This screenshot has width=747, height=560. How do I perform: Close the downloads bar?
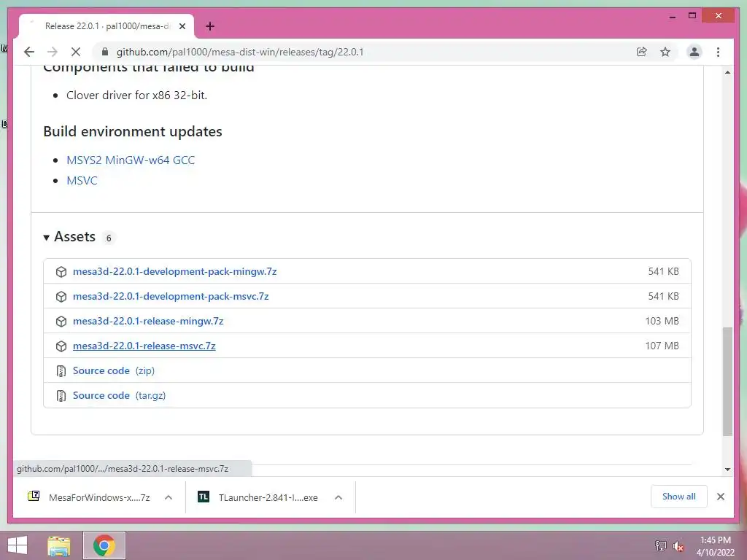(720, 497)
